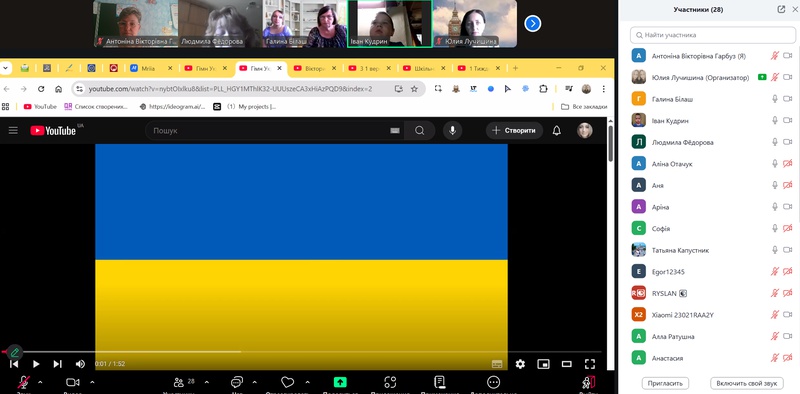Viewport: 800px width, 394px height.
Task: Bookmark this page with the star icon
Action: coord(414,89)
